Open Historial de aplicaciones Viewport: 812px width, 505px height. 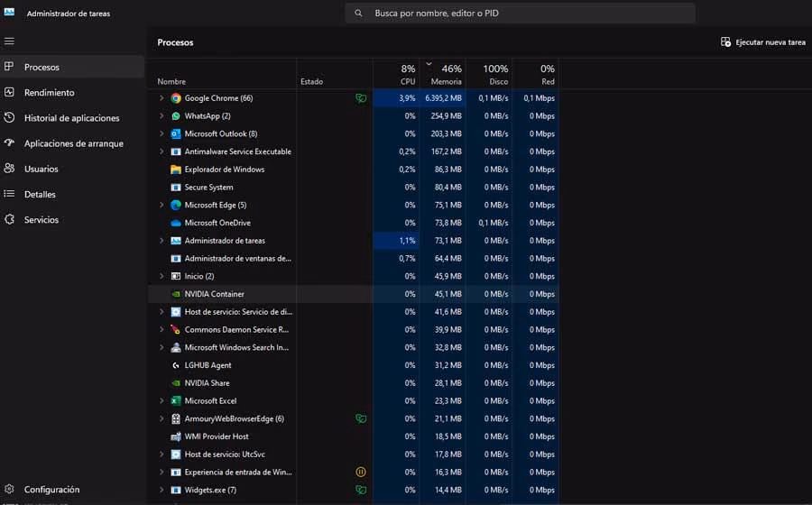(x=72, y=118)
